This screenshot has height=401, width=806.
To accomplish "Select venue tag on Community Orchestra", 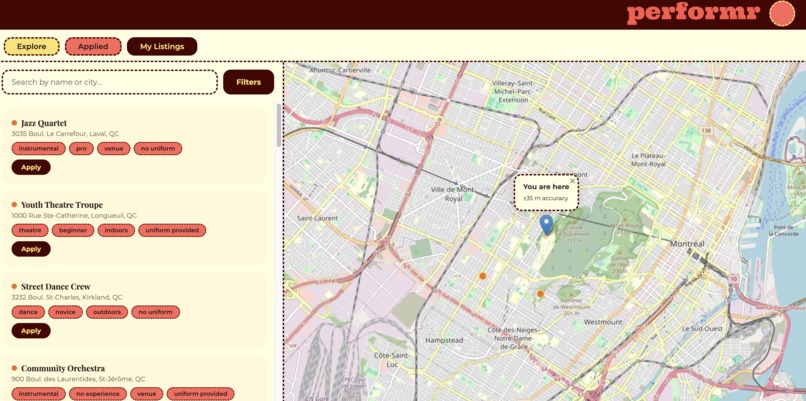I will point(146,394).
